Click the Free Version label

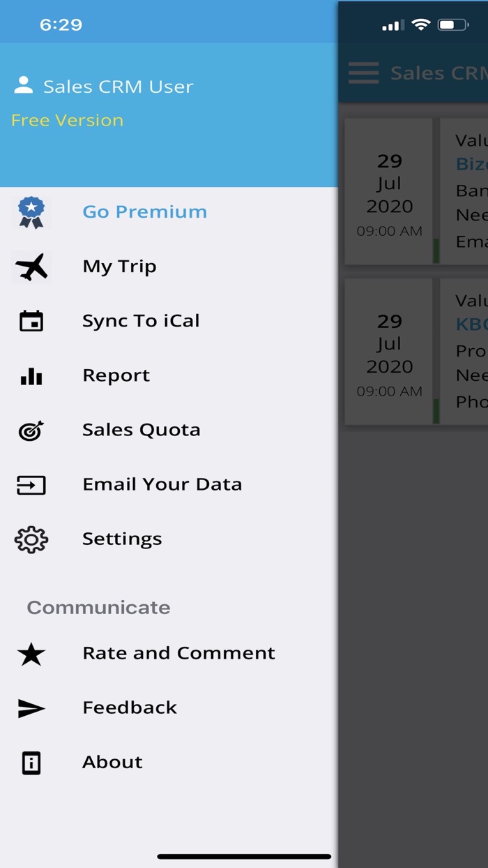pyautogui.click(x=67, y=120)
